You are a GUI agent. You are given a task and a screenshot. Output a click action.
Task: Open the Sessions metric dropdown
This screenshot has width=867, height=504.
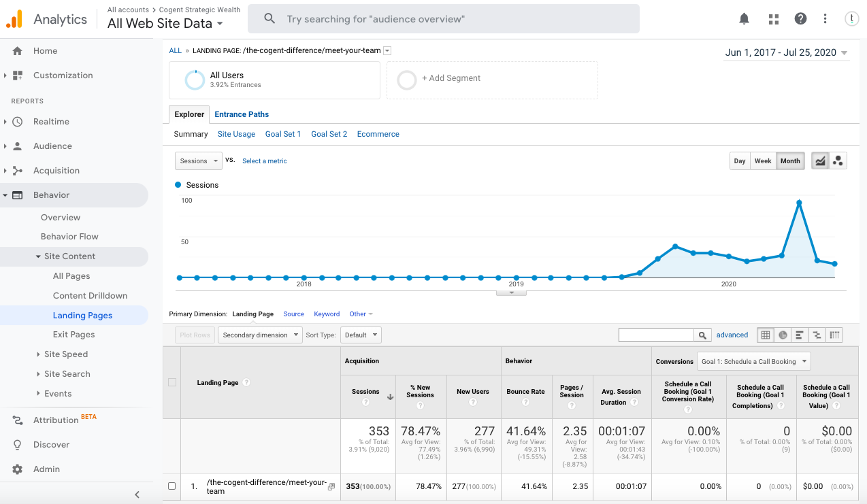click(198, 161)
